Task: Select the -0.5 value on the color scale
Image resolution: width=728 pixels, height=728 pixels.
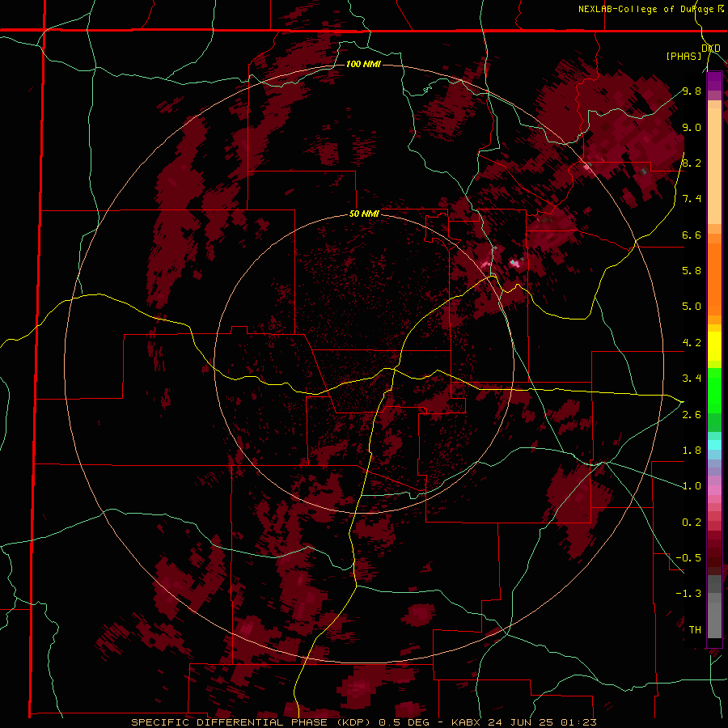Action: pyautogui.click(x=688, y=557)
